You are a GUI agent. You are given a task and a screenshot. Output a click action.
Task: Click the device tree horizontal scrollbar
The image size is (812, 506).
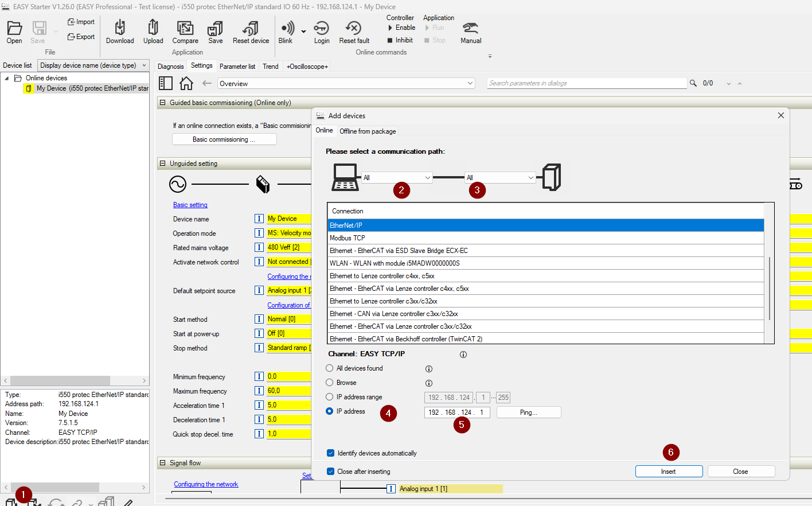point(60,380)
